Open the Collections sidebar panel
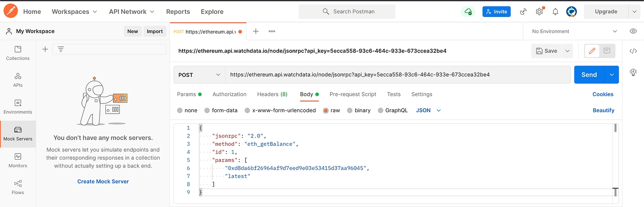The image size is (644, 207). [18, 53]
